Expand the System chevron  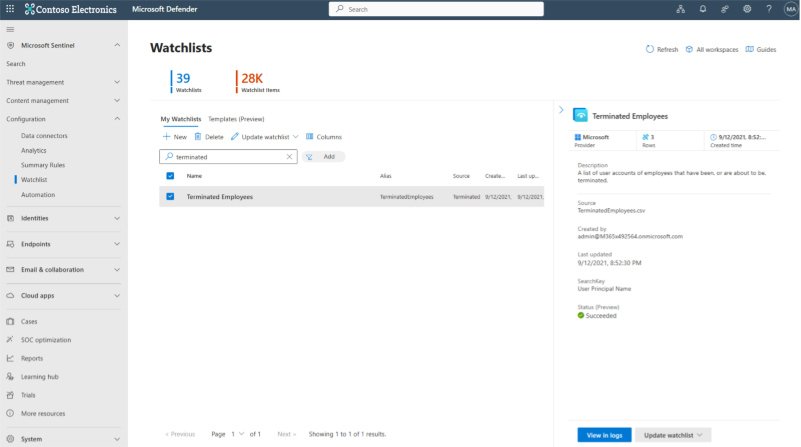pos(117,439)
